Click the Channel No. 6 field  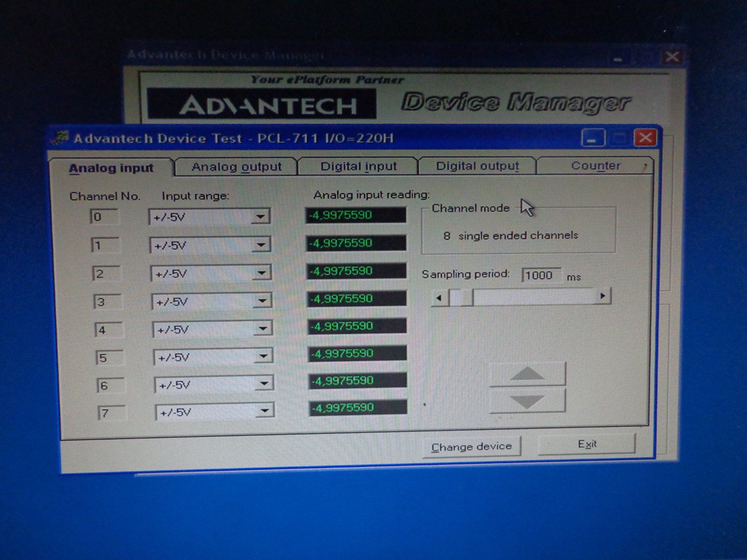(111, 386)
